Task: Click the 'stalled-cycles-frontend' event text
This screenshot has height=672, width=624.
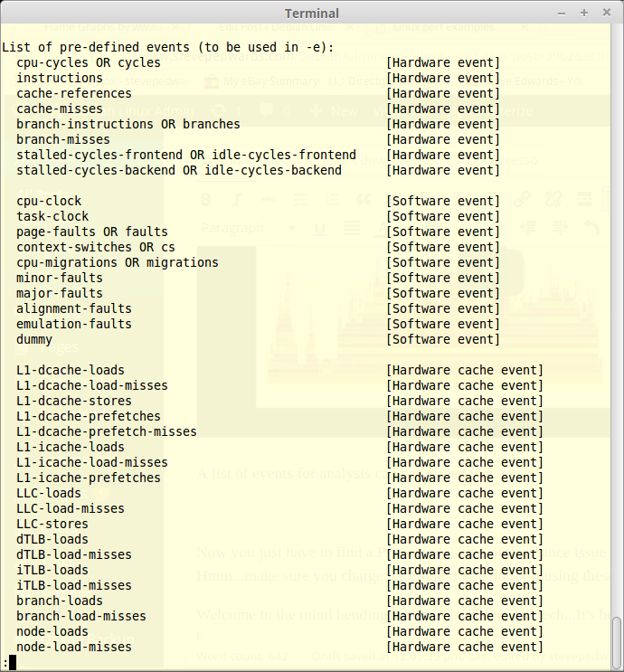Action: (x=99, y=155)
